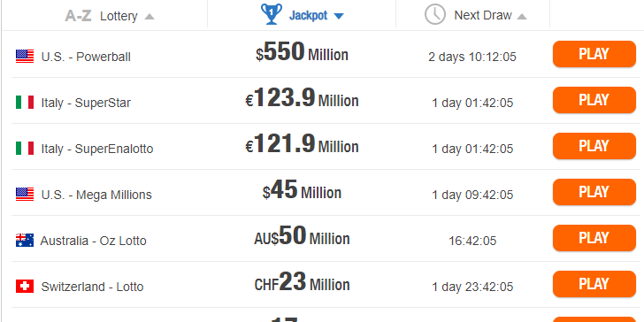Click the U.S. flag beside Powerball

pos(25,57)
